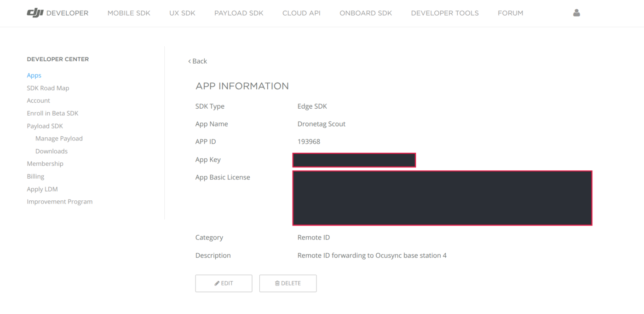
Task: Click the App Key label
Action: pyautogui.click(x=208, y=159)
